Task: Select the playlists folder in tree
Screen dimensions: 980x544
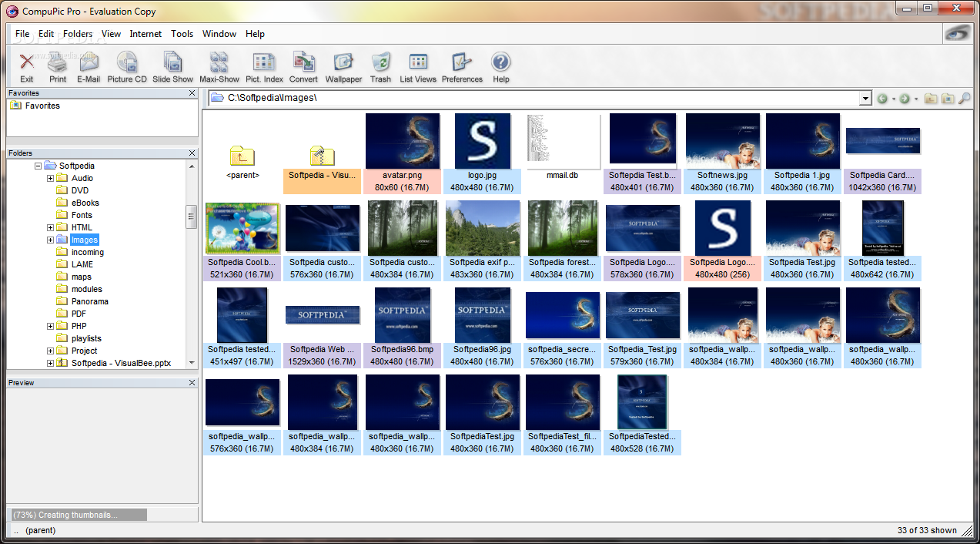Action: pyautogui.click(x=86, y=338)
